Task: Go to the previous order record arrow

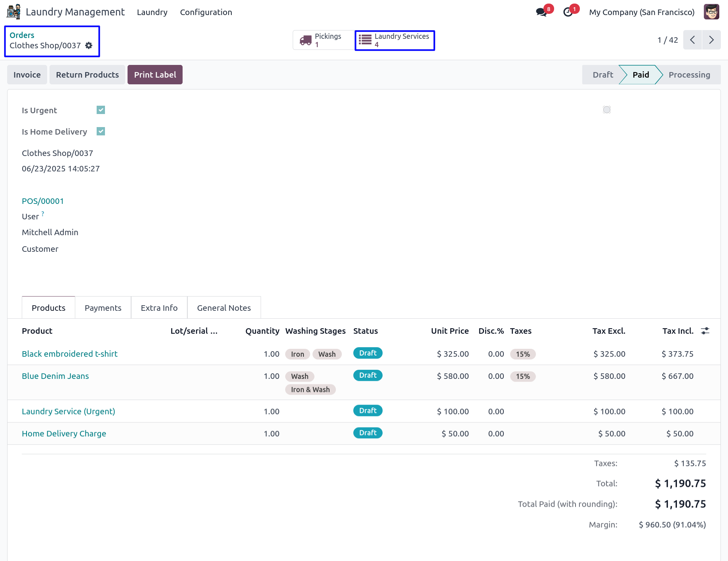Action: [x=692, y=40]
